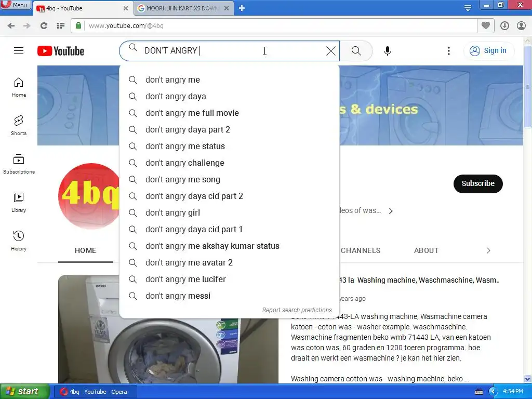The image size is (532, 399).
Task: Show more channel tabs with arrow
Action: (488, 251)
